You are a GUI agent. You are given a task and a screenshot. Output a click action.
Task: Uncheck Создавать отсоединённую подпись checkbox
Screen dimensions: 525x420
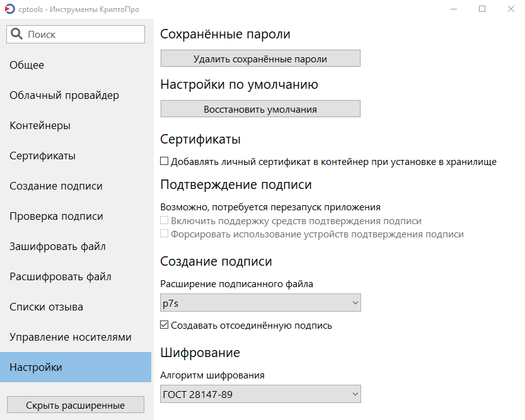coord(164,326)
